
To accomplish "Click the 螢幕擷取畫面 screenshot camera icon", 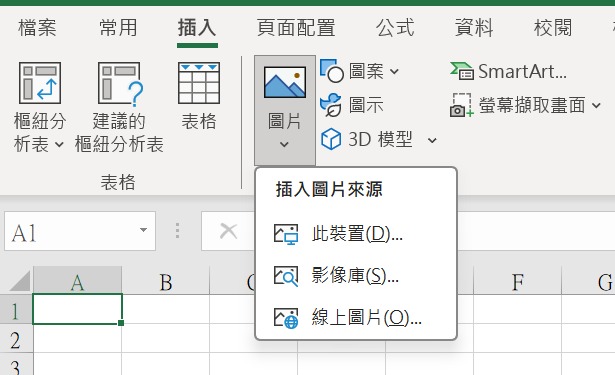I will (462, 105).
